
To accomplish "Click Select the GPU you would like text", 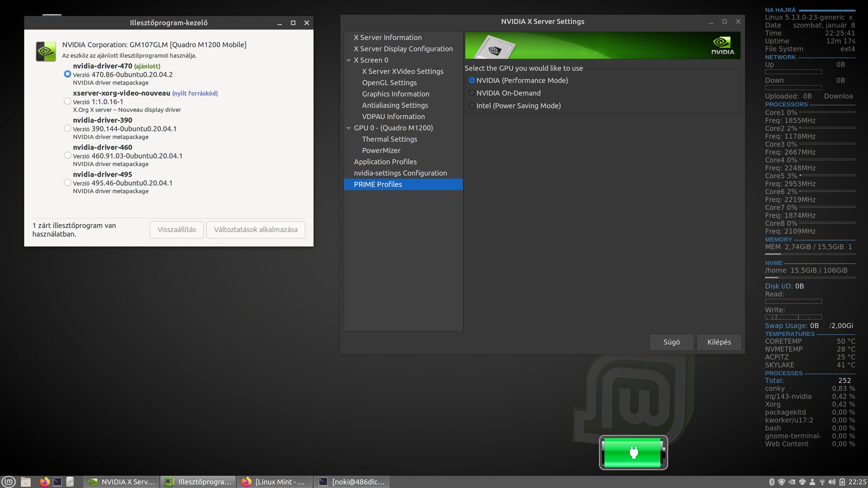I will point(523,68).
